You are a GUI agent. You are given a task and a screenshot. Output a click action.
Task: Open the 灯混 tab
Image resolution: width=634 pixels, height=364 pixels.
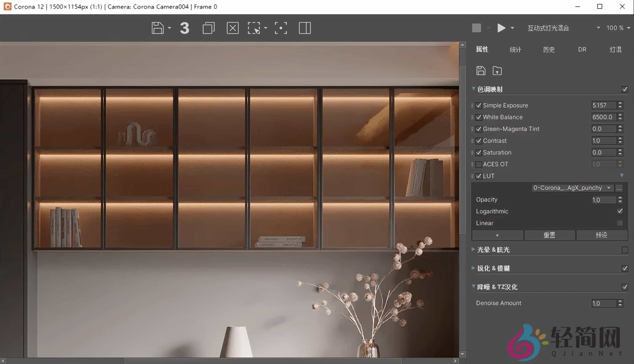[615, 50]
